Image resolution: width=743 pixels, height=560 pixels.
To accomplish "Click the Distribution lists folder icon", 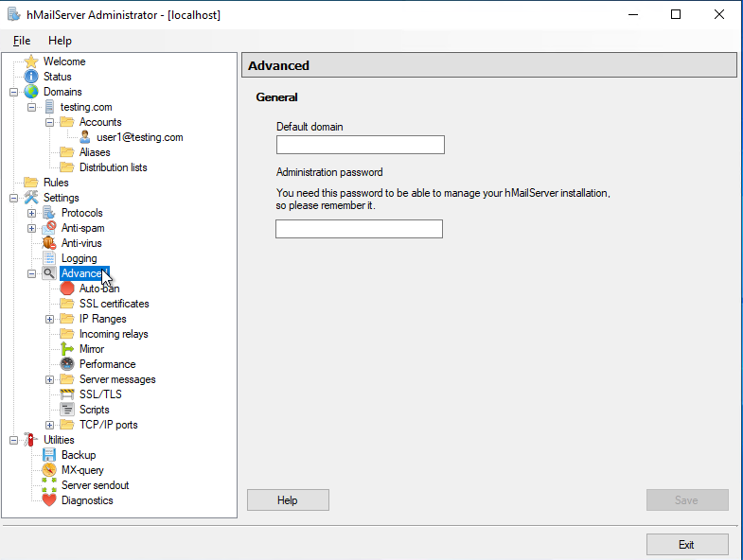I will [x=67, y=167].
